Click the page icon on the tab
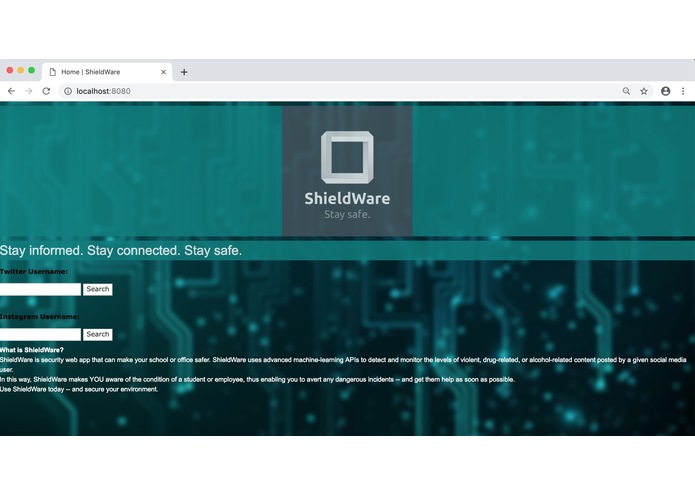Image resolution: width=695 pixels, height=494 pixels. click(x=53, y=72)
